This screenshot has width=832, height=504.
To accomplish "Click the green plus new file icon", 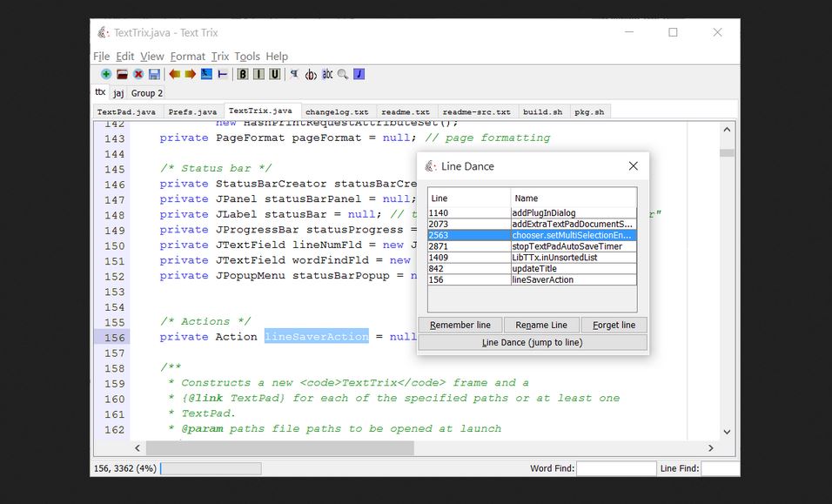I will [x=106, y=74].
